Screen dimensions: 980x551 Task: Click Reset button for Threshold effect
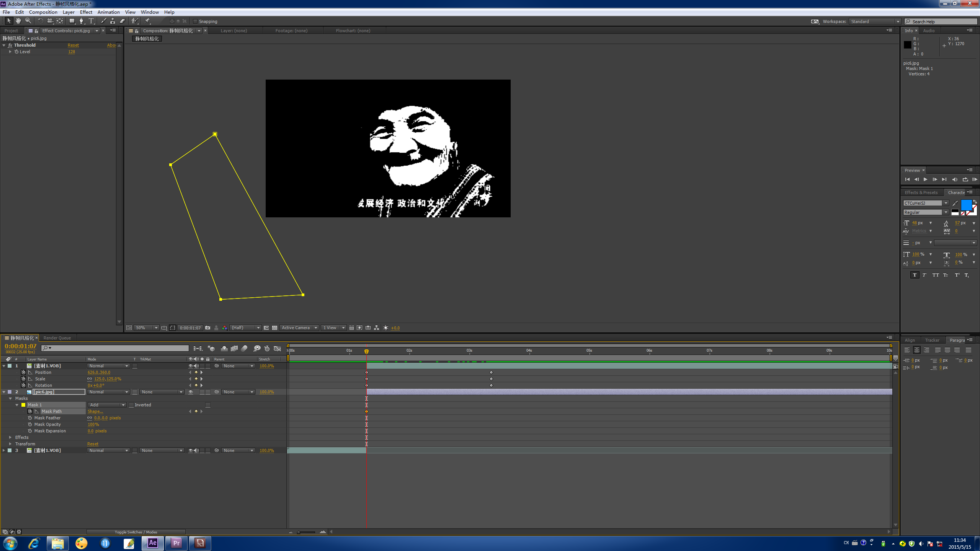pyautogui.click(x=73, y=45)
